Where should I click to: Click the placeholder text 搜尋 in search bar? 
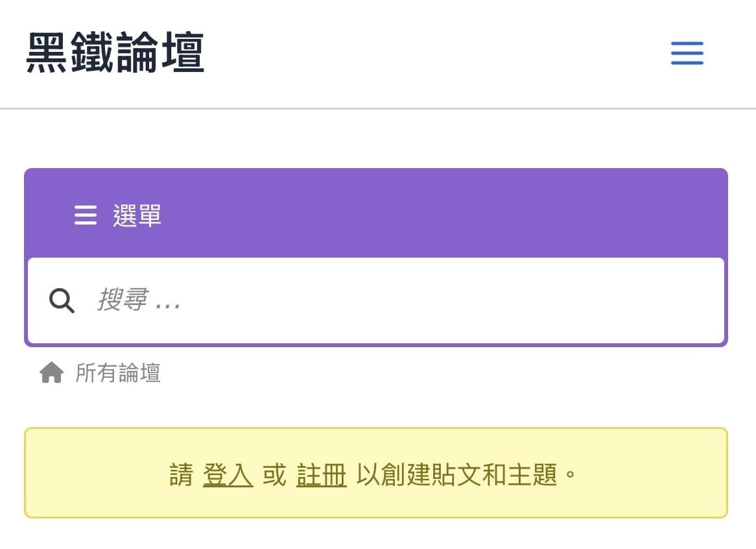123,300
